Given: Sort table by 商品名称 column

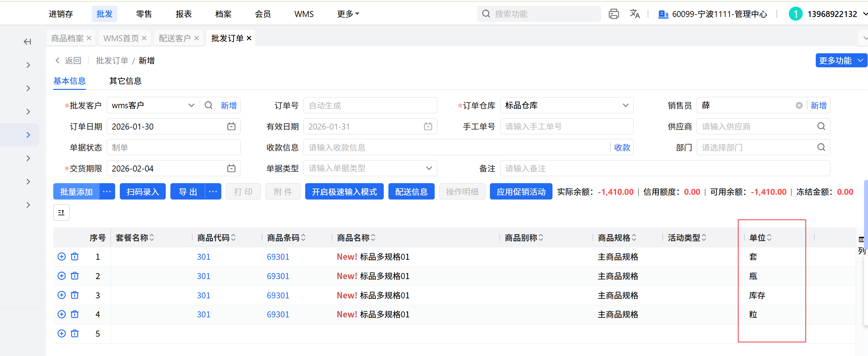Looking at the screenshot, I should click(373, 238).
